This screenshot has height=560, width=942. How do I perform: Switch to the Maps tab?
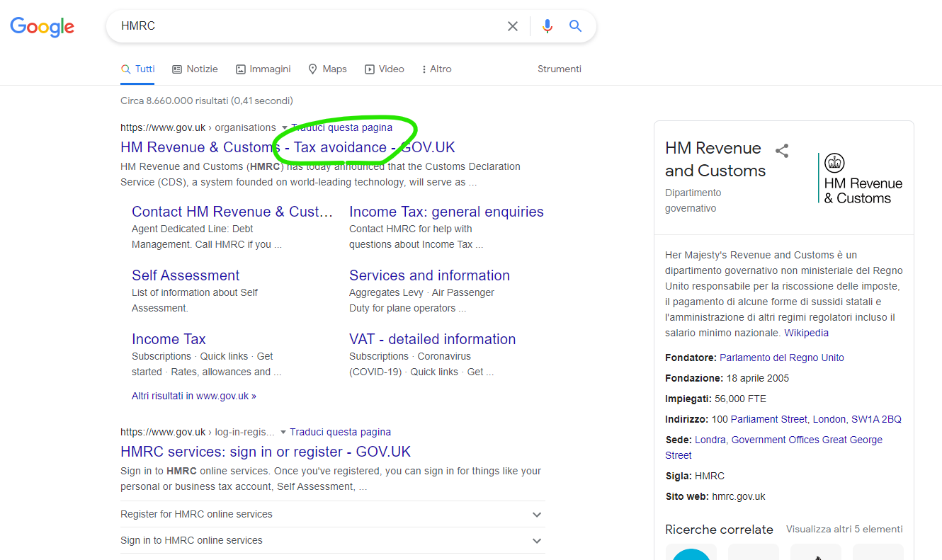point(327,69)
